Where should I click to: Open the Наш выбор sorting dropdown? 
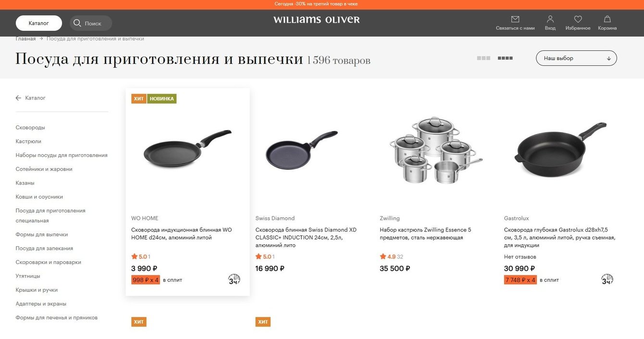point(576,58)
